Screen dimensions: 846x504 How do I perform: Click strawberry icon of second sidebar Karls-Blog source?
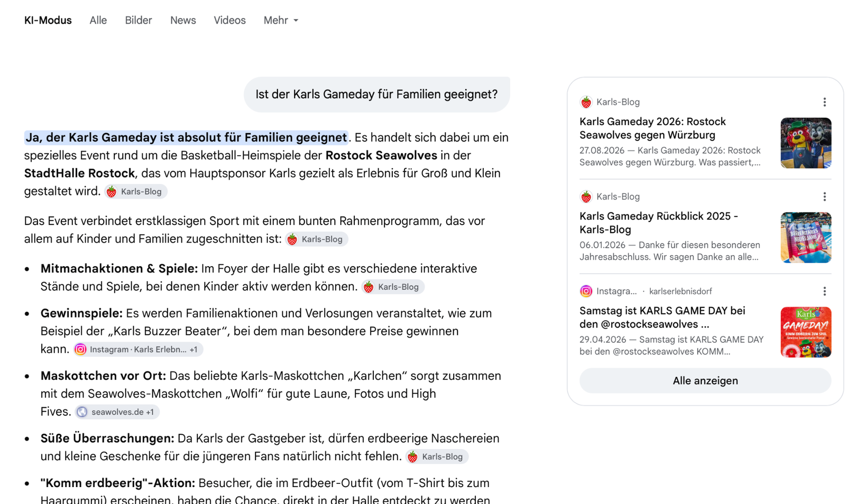pyautogui.click(x=586, y=197)
